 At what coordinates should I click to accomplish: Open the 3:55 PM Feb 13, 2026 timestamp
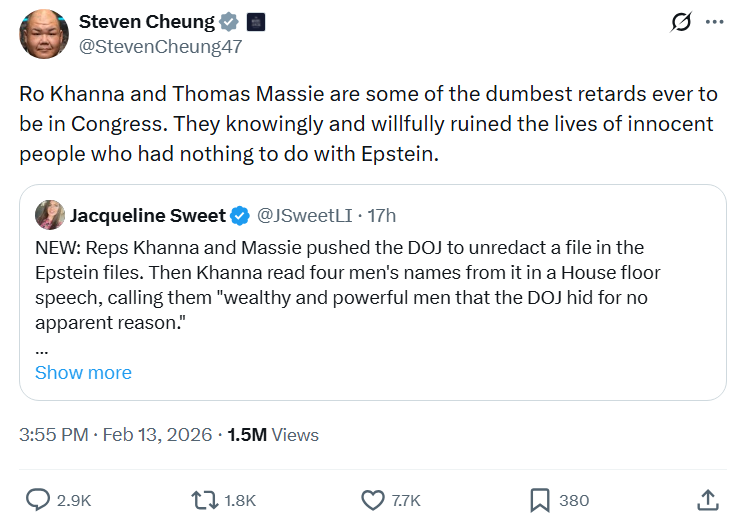click(x=116, y=434)
